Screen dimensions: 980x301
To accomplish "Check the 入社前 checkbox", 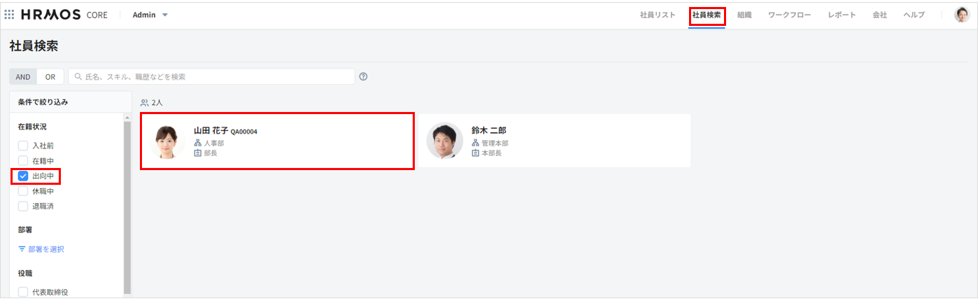I will tap(23, 146).
